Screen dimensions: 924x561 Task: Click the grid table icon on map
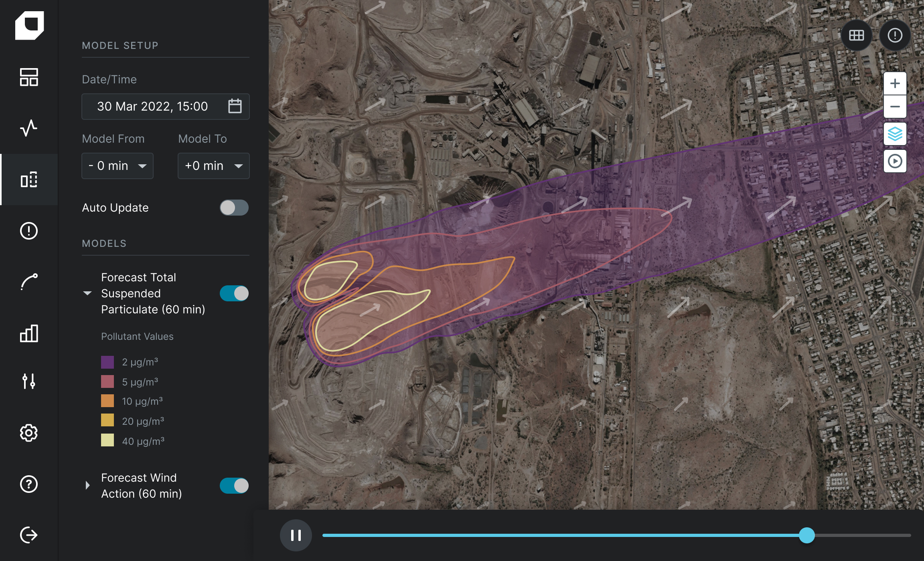(856, 35)
